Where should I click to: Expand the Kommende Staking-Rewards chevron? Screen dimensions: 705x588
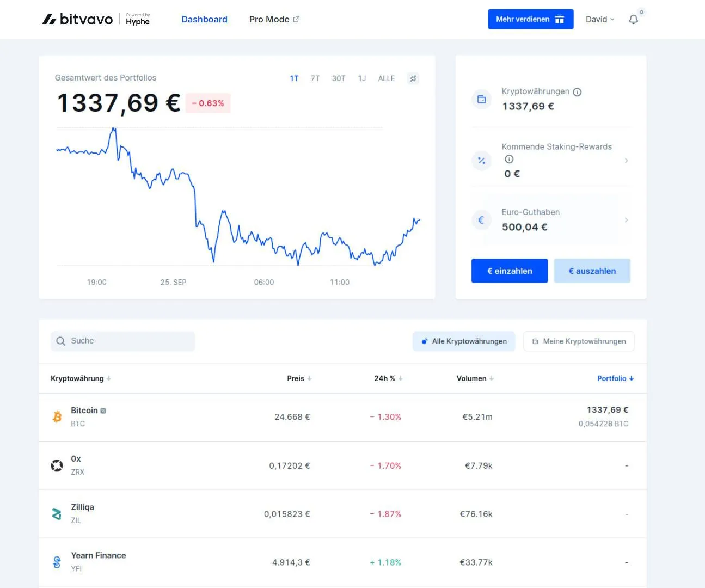click(x=626, y=160)
